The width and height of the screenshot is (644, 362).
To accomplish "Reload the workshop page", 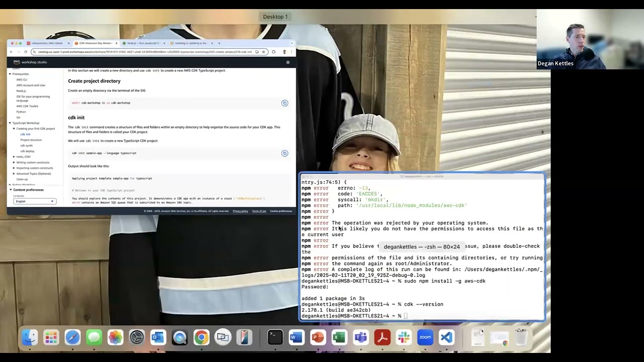I will 25,52.
